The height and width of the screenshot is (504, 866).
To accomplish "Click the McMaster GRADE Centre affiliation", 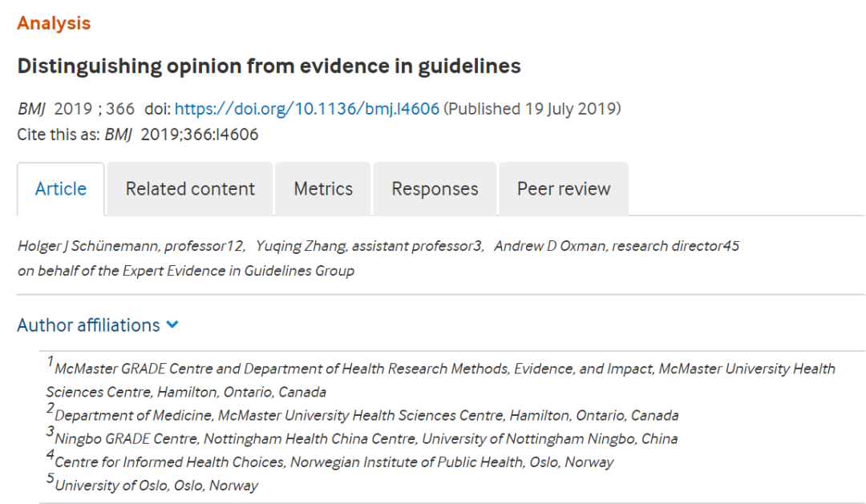I will pyautogui.click(x=441, y=380).
